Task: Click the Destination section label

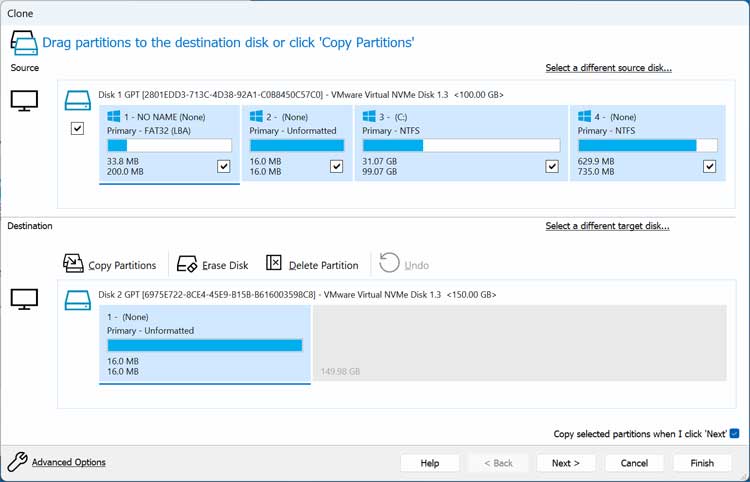Action: click(30, 226)
